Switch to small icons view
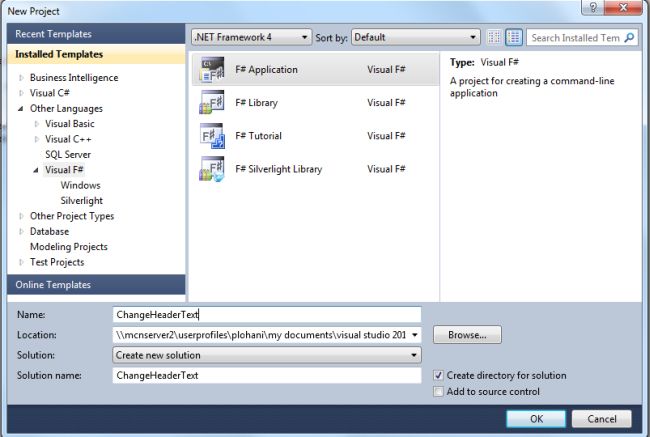The width and height of the screenshot is (650, 437). tap(494, 37)
